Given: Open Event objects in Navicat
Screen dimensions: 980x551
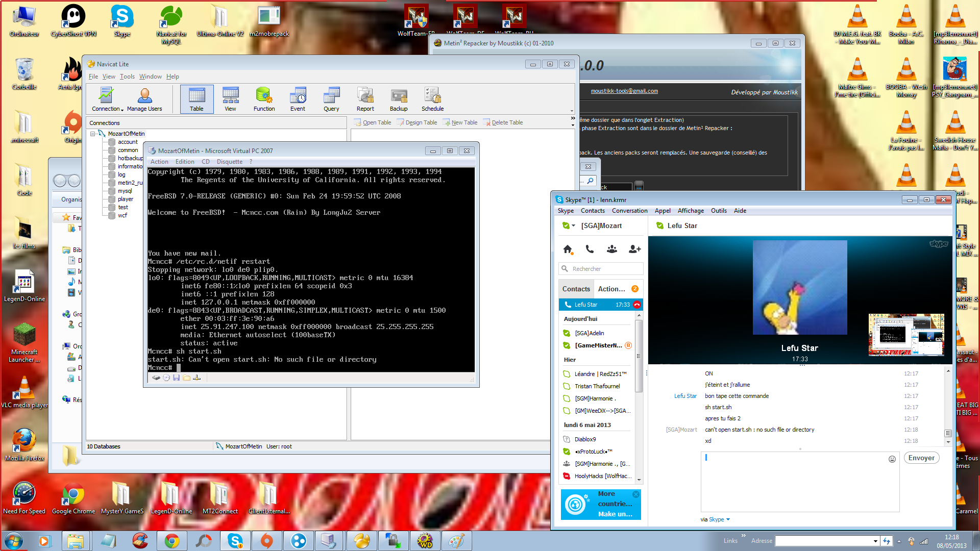Looking at the screenshot, I should tap(298, 99).
